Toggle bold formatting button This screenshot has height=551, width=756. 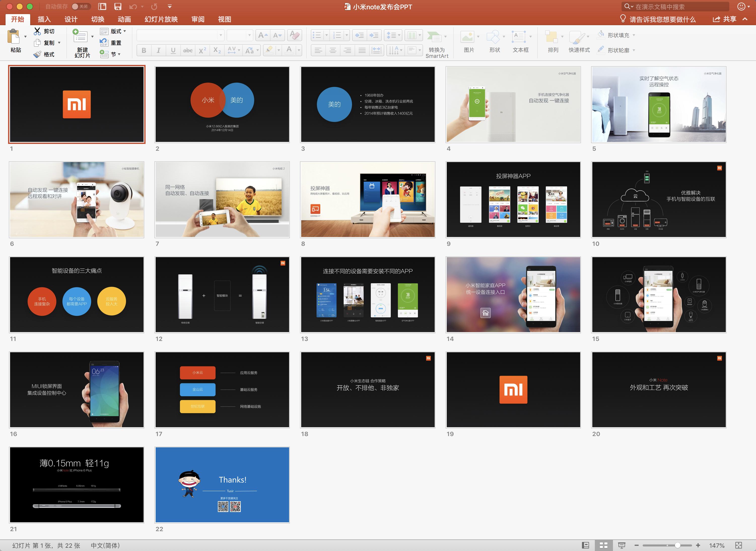pos(144,50)
